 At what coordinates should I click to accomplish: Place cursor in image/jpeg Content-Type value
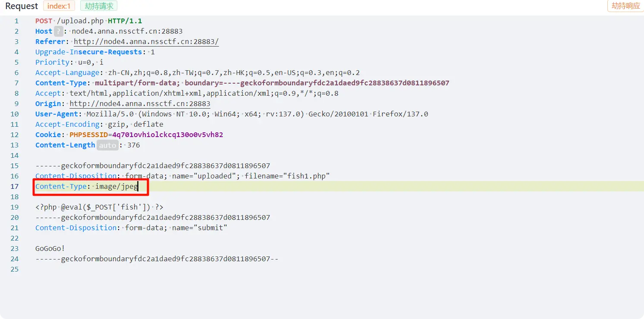(x=116, y=186)
